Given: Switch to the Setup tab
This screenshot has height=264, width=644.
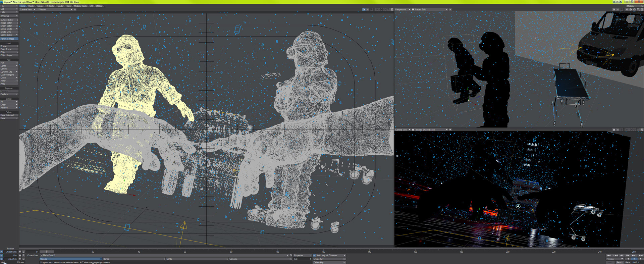Looking at the screenshot, I should [40, 6].
